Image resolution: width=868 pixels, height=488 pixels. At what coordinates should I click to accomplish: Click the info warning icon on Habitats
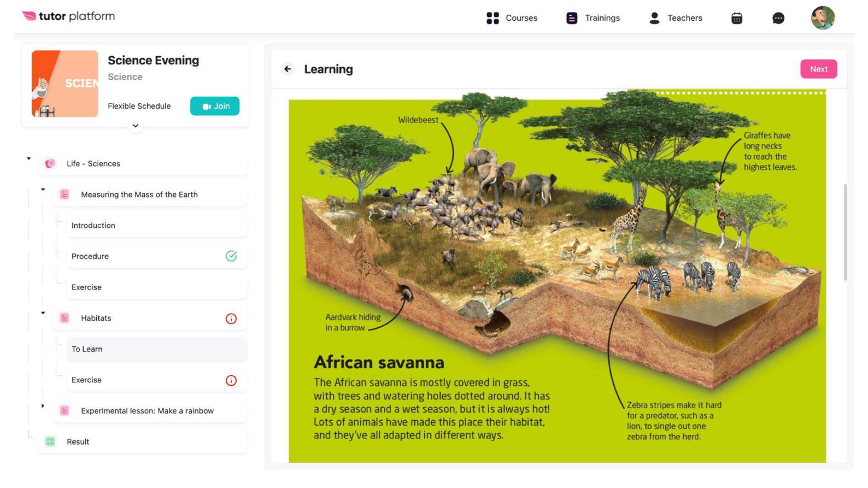(x=231, y=318)
